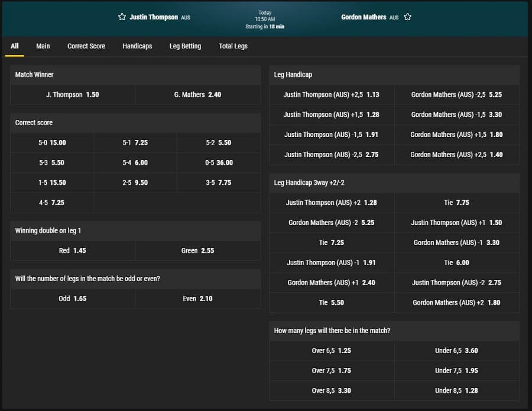Bet on J. Thompson at 1.50
This screenshot has width=532, height=411.
pyautogui.click(x=73, y=95)
